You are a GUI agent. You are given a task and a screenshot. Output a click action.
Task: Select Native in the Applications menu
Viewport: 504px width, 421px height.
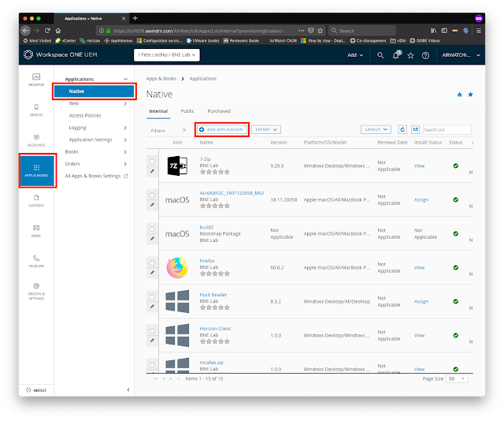[94, 91]
